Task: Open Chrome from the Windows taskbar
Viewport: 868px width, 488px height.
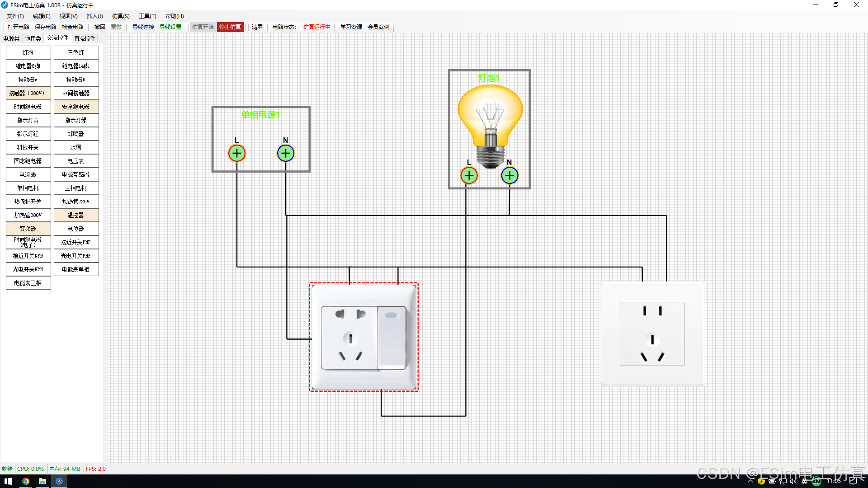Action: pos(26,481)
